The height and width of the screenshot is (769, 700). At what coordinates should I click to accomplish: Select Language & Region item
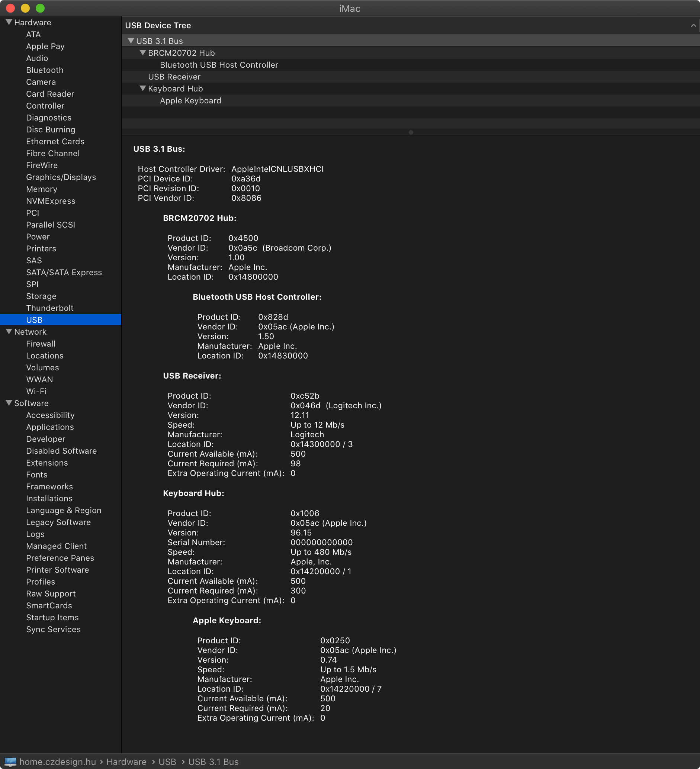coord(63,511)
